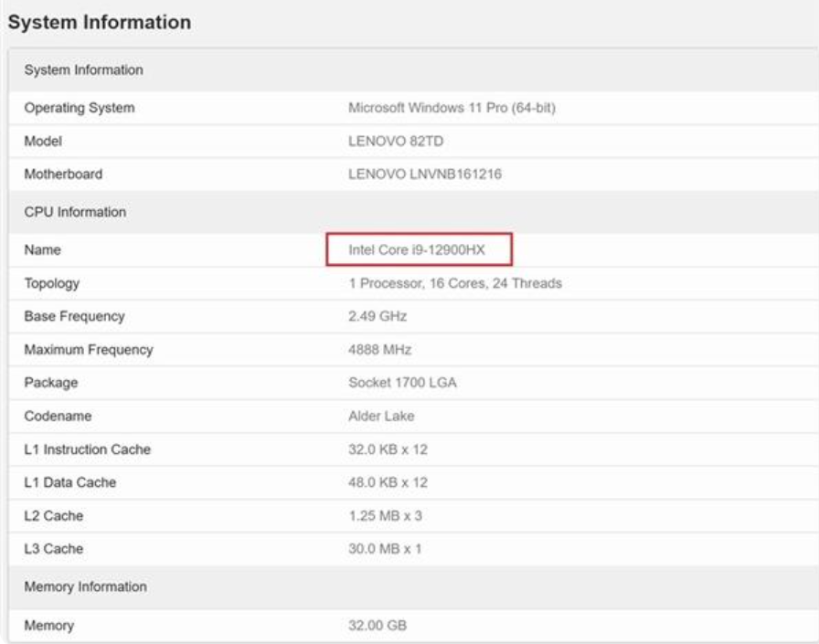Screen dimensions: 819x644
Task: Click the 'Motherboard' label
Action: (63, 174)
